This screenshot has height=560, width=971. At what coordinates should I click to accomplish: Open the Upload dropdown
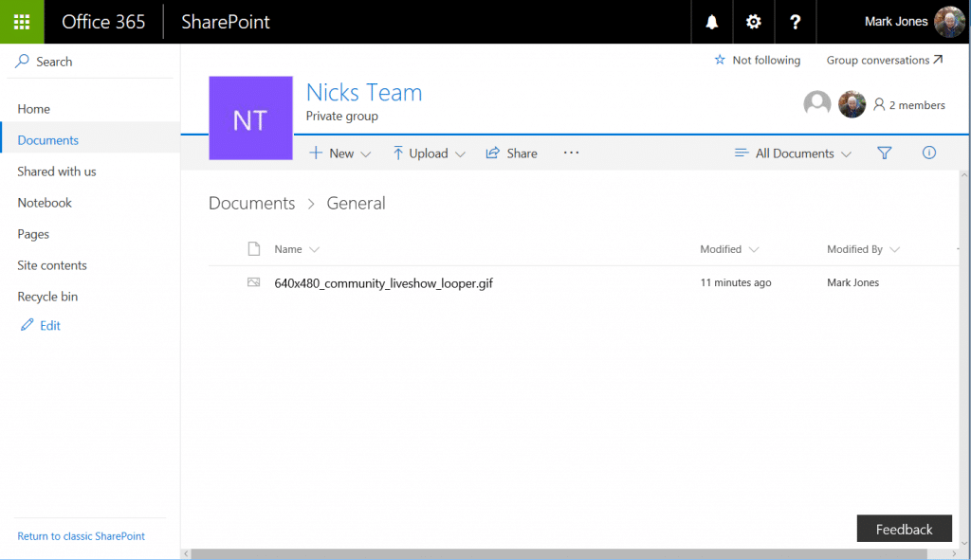429,153
